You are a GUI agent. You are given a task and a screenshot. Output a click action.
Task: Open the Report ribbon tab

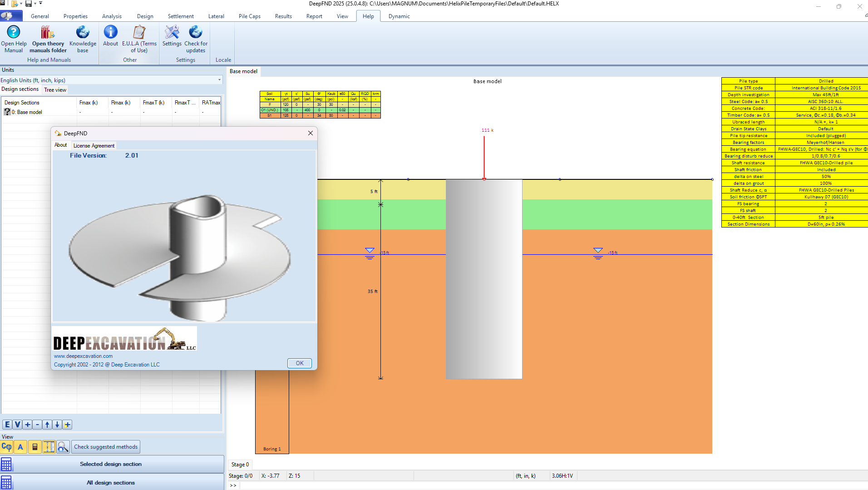coord(314,16)
